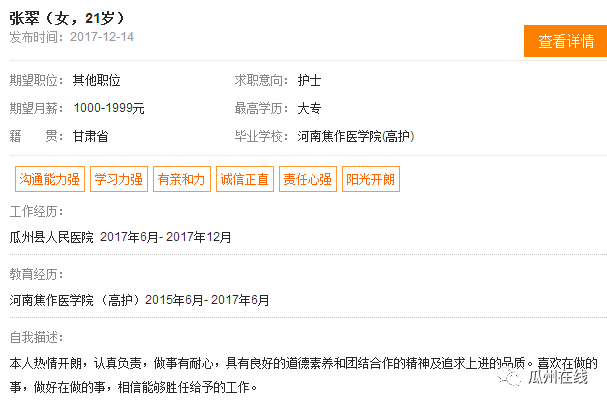This screenshot has height=403, width=607.
Task: Click the 护士 job intention value
Action: (x=309, y=80)
